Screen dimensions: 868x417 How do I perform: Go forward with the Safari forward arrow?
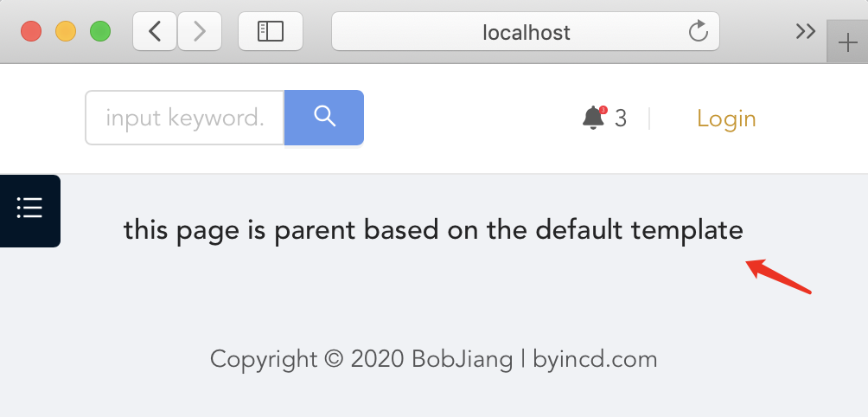pyautogui.click(x=200, y=31)
